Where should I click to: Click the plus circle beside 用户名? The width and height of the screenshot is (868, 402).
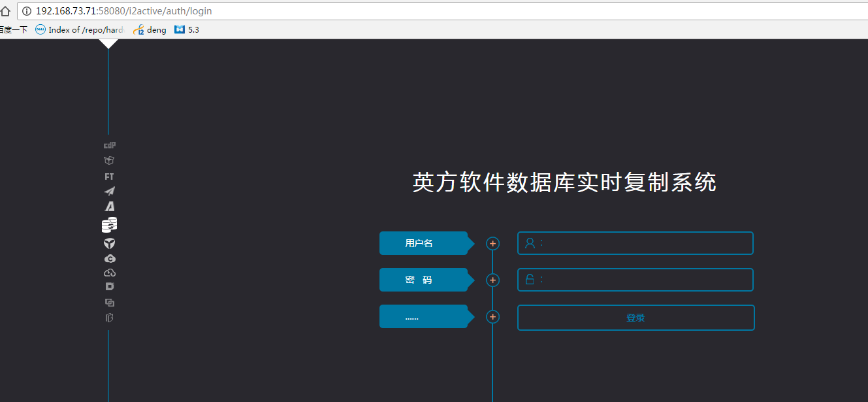tap(492, 244)
